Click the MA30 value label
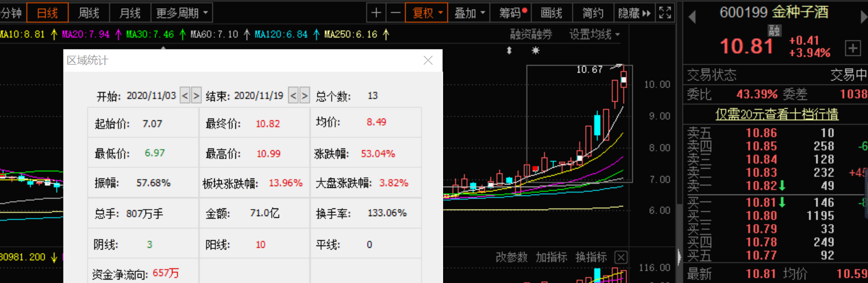The height and width of the screenshot is (283, 868). (150, 35)
